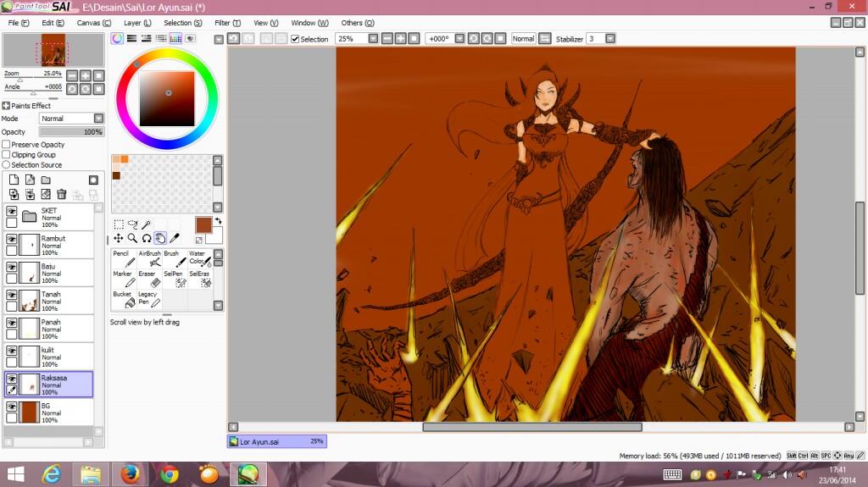Hide the Rambut layer via eye icon
This screenshot has width=868, height=487.
click(x=12, y=240)
